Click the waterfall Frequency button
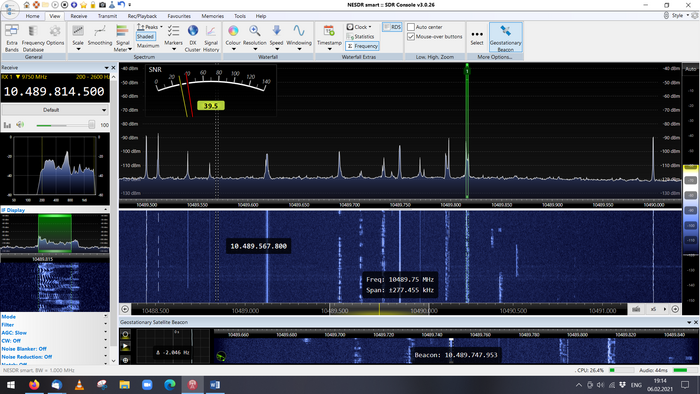The image size is (700, 394). (x=362, y=46)
